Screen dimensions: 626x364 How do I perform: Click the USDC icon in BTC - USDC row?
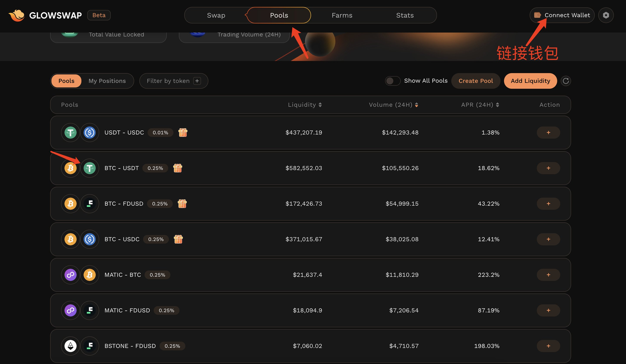90,239
